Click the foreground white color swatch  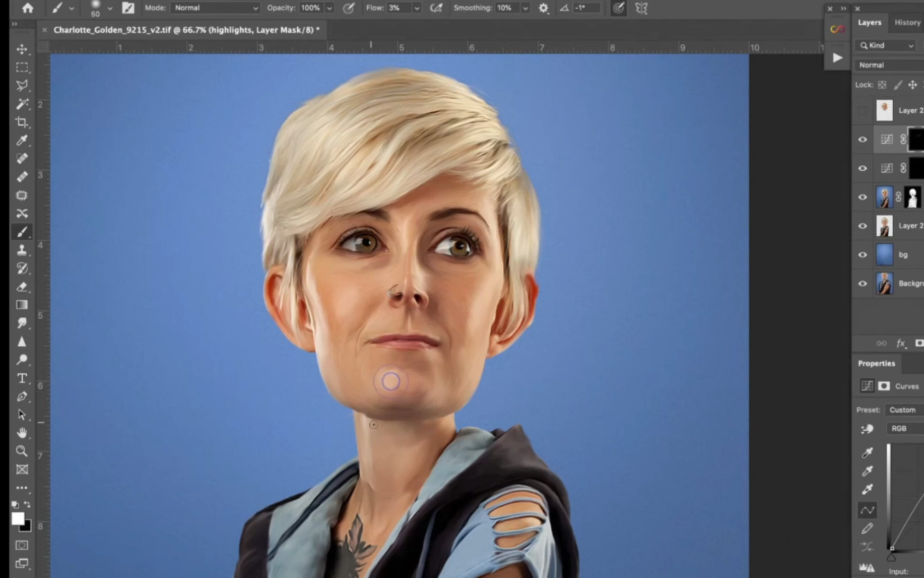[18, 518]
